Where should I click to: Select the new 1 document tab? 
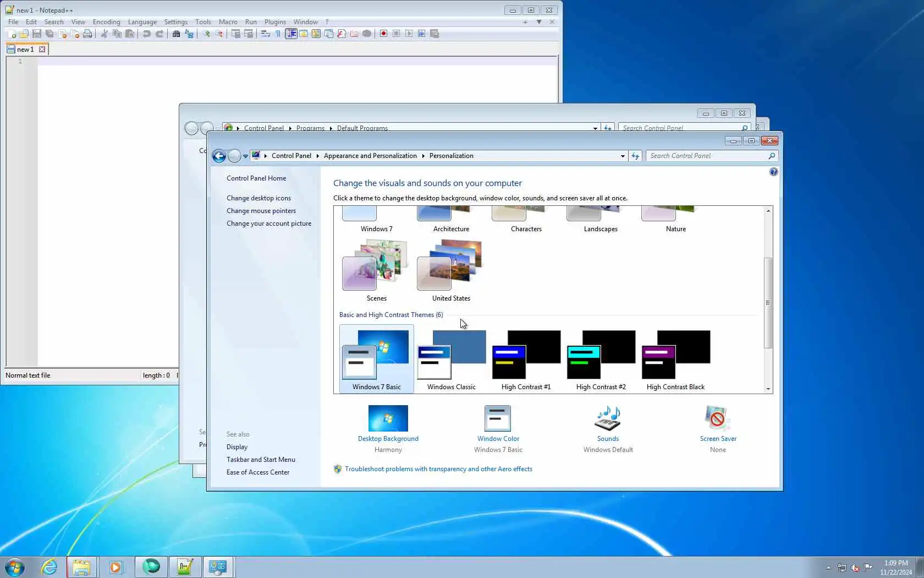click(x=25, y=50)
